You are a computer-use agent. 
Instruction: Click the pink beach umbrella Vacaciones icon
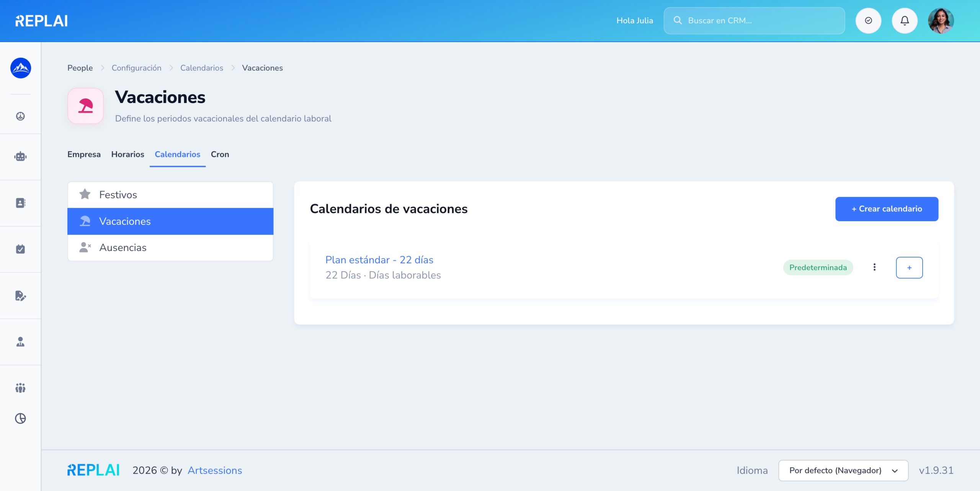(x=86, y=106)
